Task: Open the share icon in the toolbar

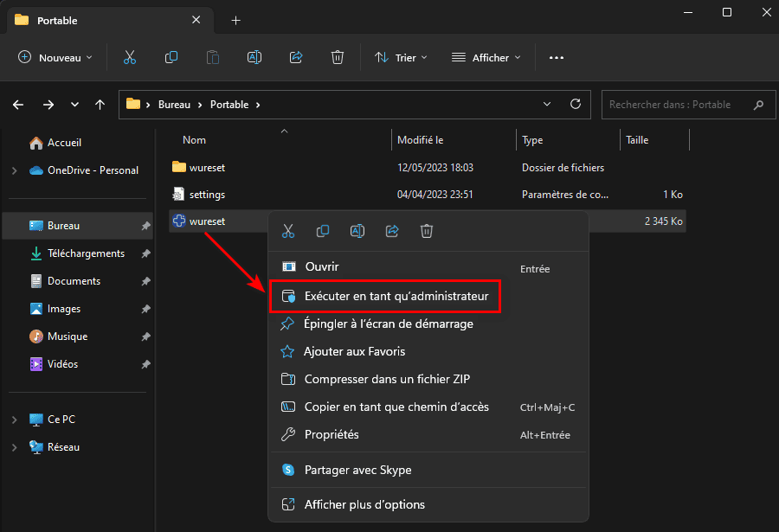Action: [295, 57]
